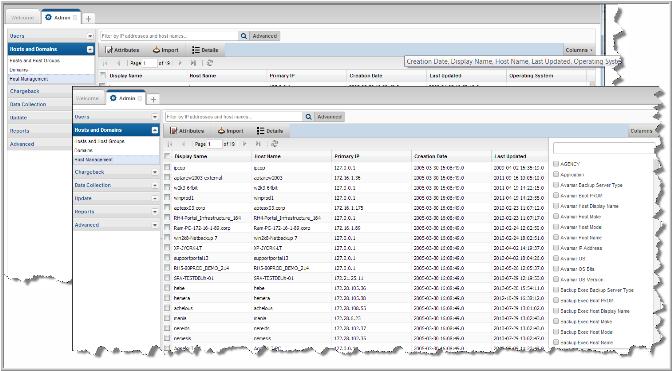This screenshot has height=371, width=672.
Task: Click Import in front window toolbar
Action: 230,131
